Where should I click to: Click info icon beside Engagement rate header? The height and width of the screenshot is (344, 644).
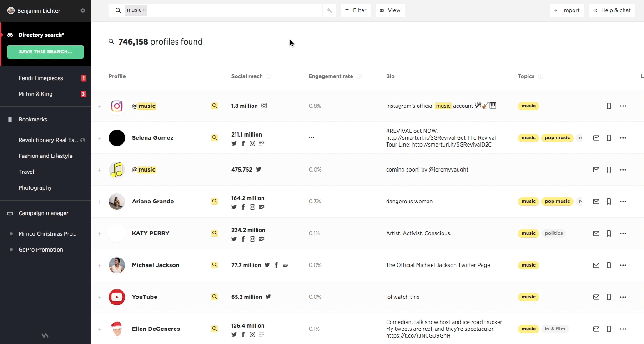pos(359,76)
